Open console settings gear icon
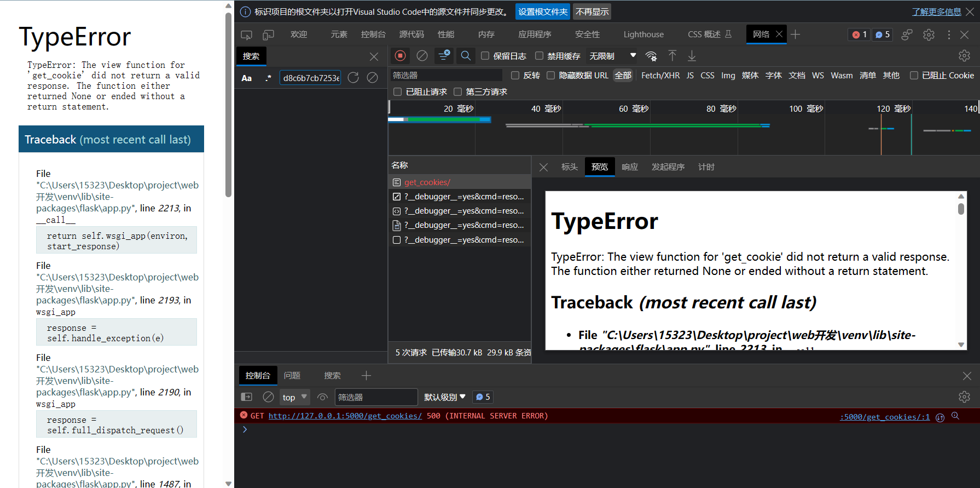 (964, 397)
